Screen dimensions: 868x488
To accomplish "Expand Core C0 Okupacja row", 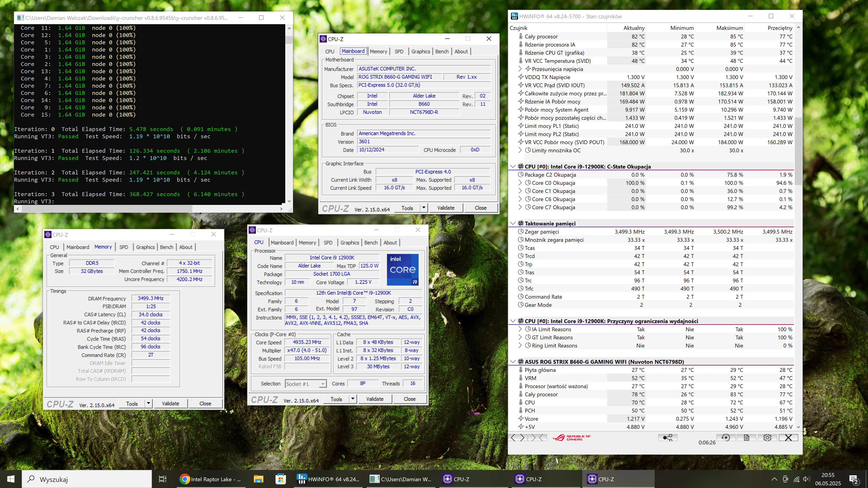I will [520, 183].
